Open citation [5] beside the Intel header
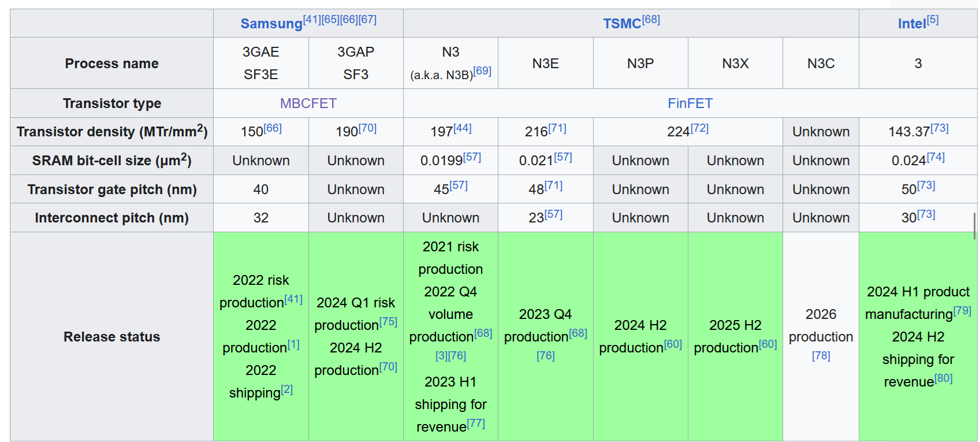 point(933,19)
